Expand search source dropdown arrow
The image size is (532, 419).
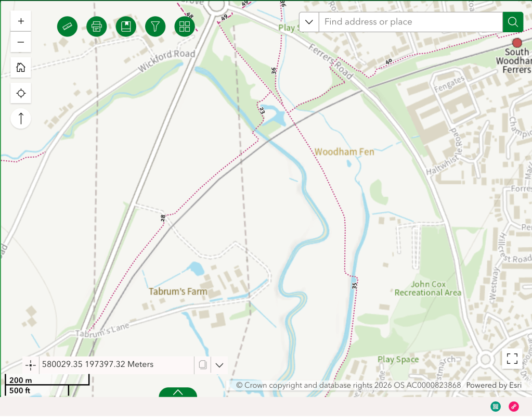[x=309, y=22]
